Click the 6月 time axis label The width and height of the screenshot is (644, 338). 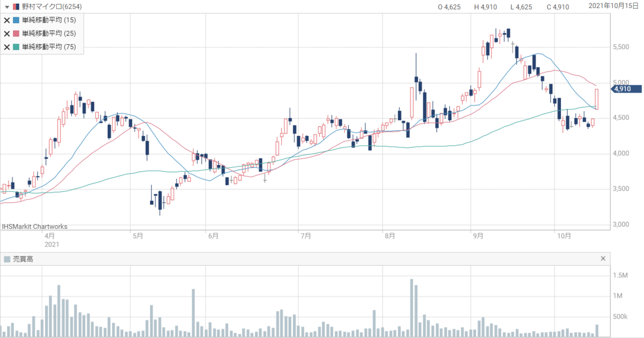pos(213,235)
